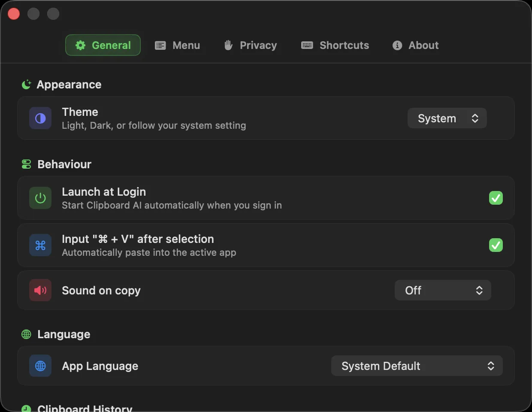This screenshot has height=412, width=532.
Task: Click the blue App Language globe icon
Action: [x=40, y=366]
